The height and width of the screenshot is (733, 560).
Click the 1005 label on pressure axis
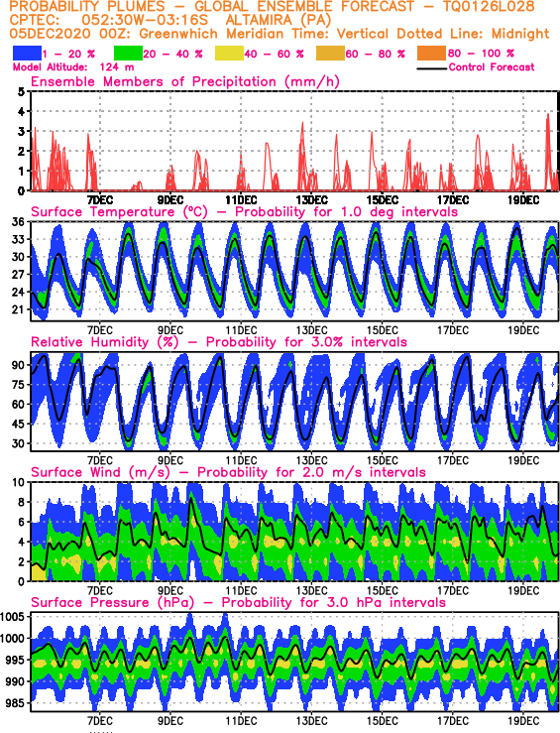13,617
